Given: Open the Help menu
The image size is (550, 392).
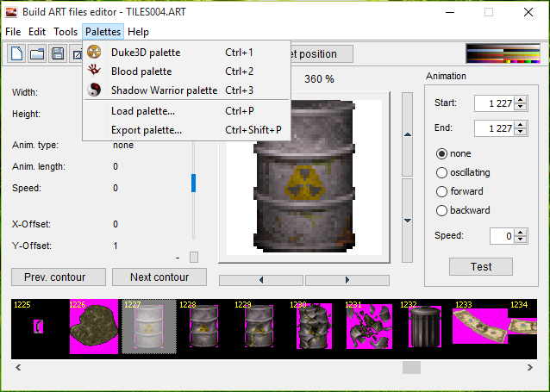Looking at the screenshot, I should pyautogui.click(x=138, y=32).
